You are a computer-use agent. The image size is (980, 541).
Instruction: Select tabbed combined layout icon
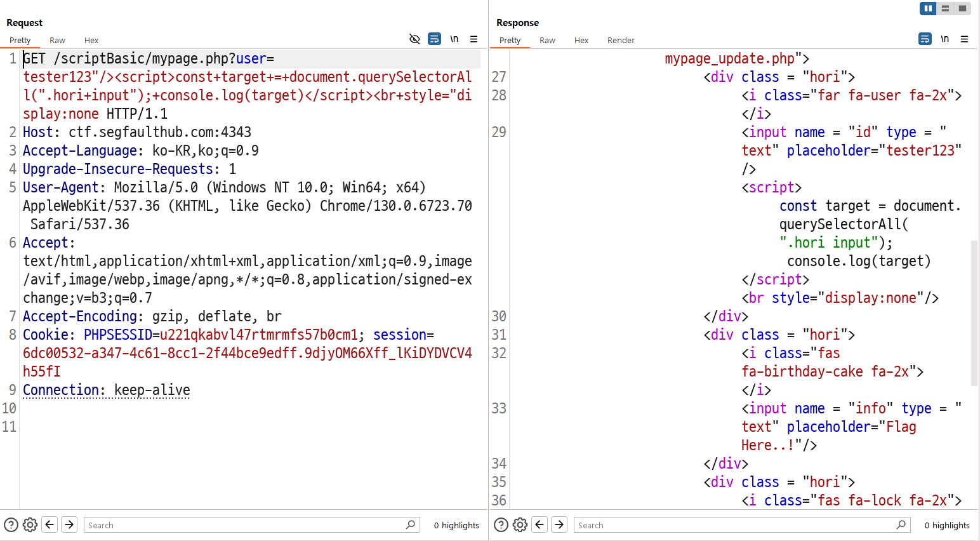pyautogui.click(x=962, y=8)
